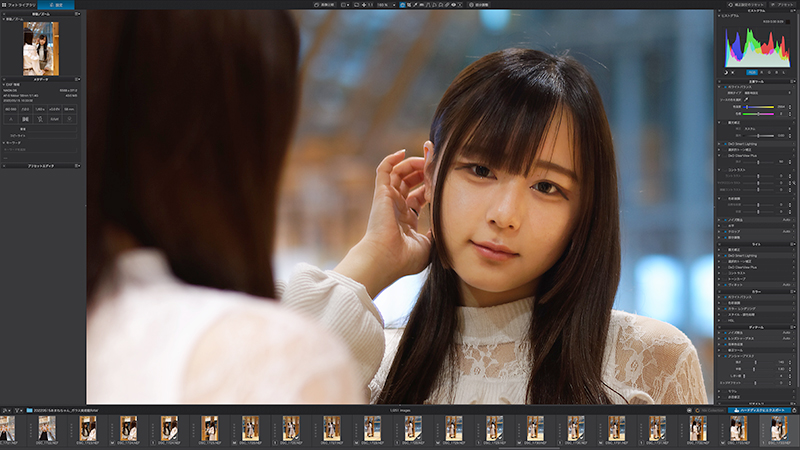Image resolution: width=800 pixels, height=450 pixels.
Task: Show G channel in histogram
Action: pos(769,72)
